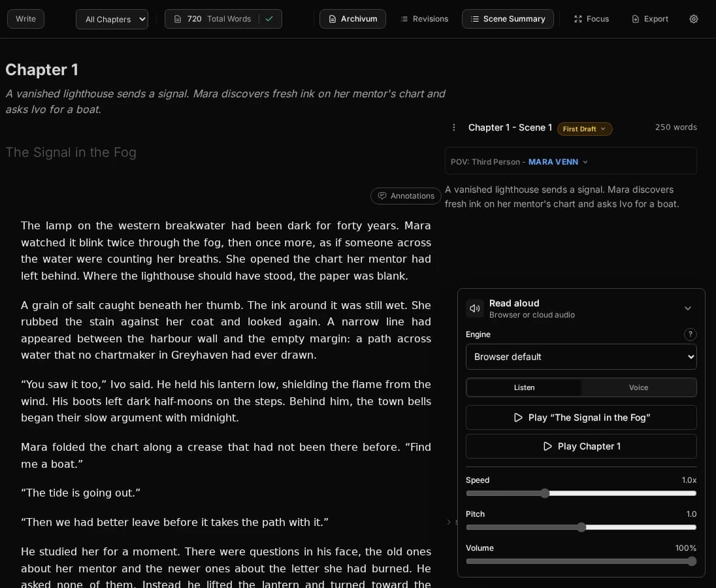Click the Chapter 1 heading

42,70
